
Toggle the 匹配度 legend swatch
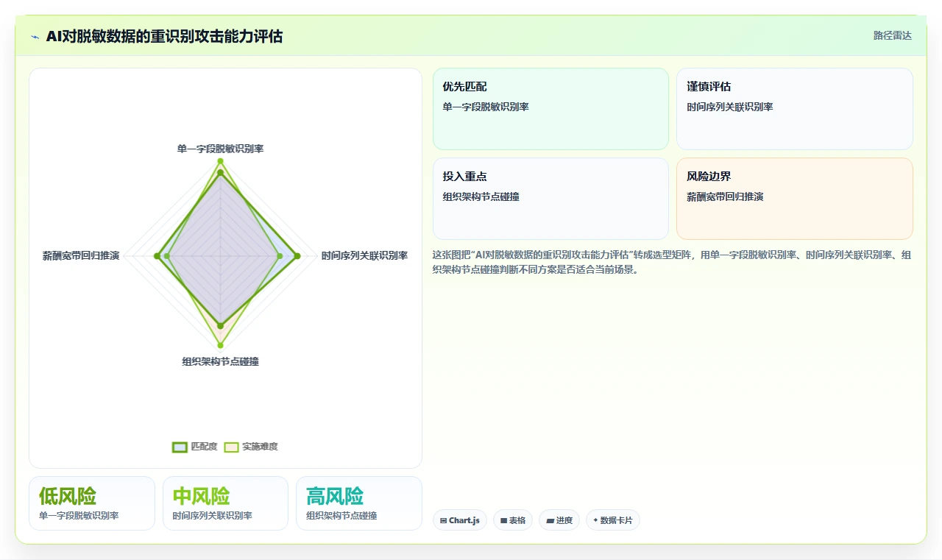coord(180,447)
